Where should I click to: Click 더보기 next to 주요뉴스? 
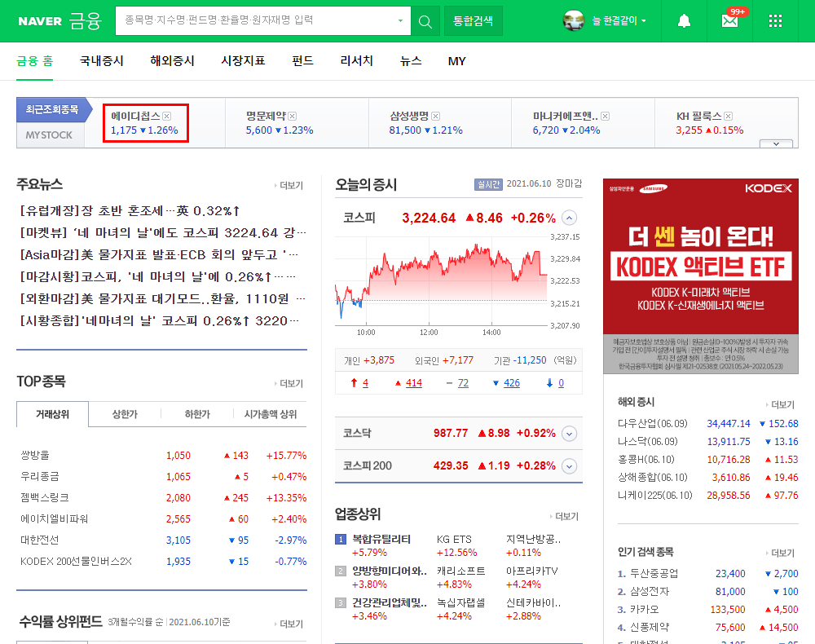[x=289, y=186]
